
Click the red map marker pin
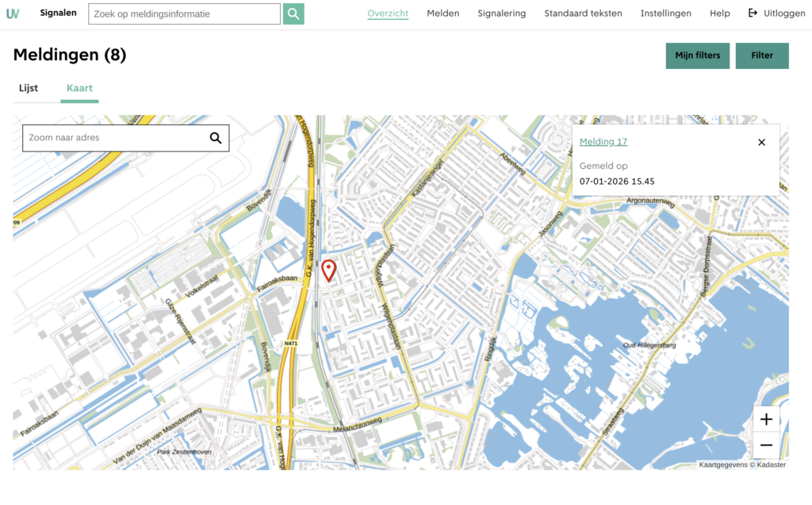(329, 270)
